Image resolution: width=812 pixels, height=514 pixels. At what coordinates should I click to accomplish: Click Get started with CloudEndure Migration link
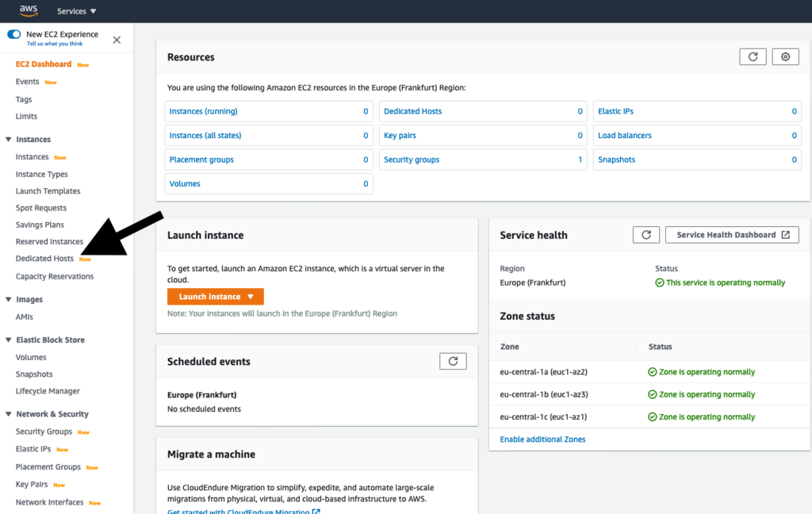coord(243,511)
